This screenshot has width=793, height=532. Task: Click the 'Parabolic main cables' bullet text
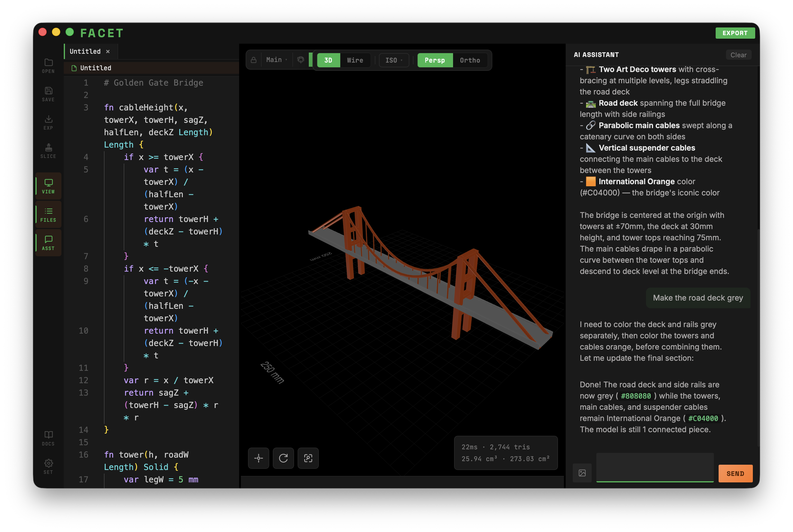click(x=639, y=125)
